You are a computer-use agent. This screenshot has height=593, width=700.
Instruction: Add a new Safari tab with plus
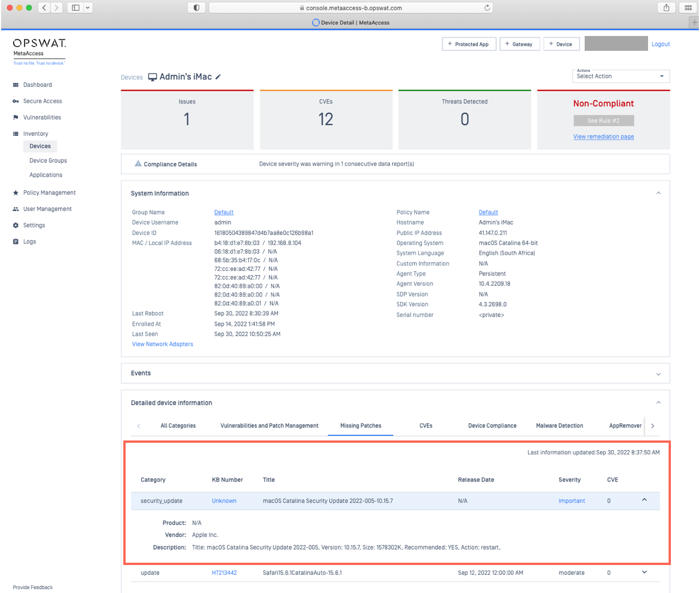click(x=694, y=22)
